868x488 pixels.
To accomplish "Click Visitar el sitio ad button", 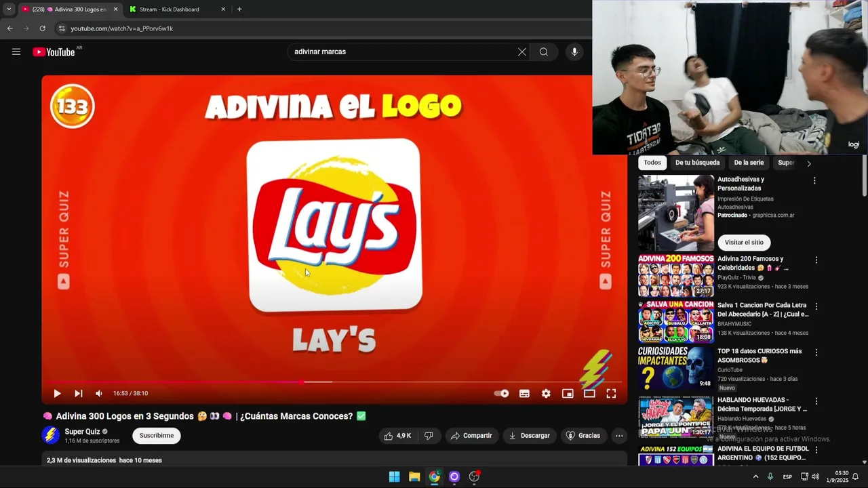I will click(x=744, y=242).
